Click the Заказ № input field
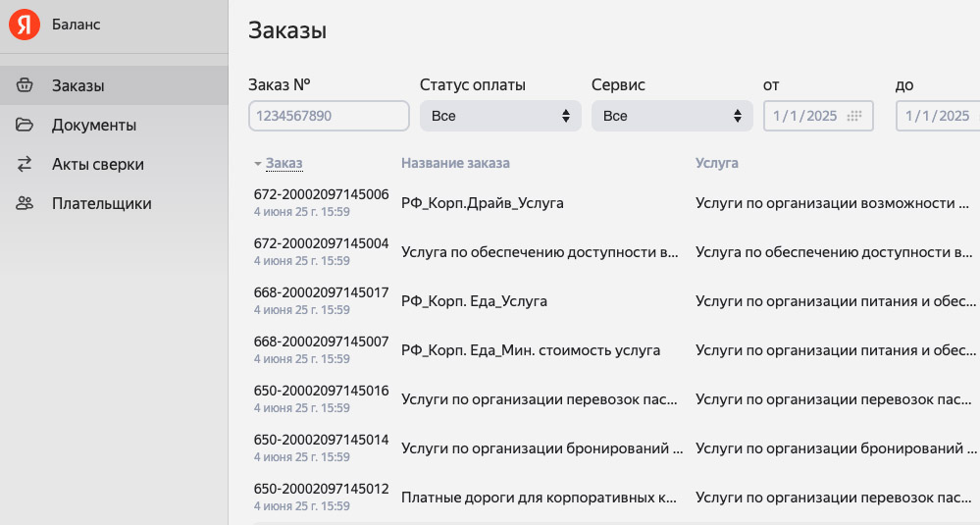The height and width of the screenshot is (525, 980). click(329, 116)
